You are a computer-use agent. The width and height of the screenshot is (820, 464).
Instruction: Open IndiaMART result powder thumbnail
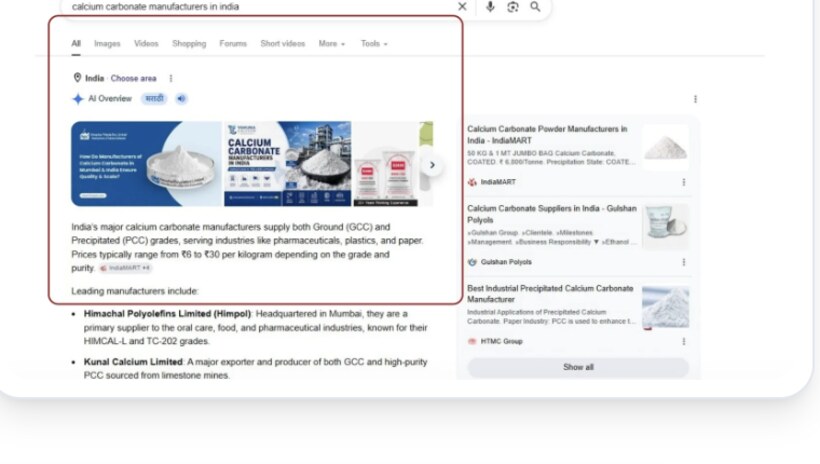665,148
